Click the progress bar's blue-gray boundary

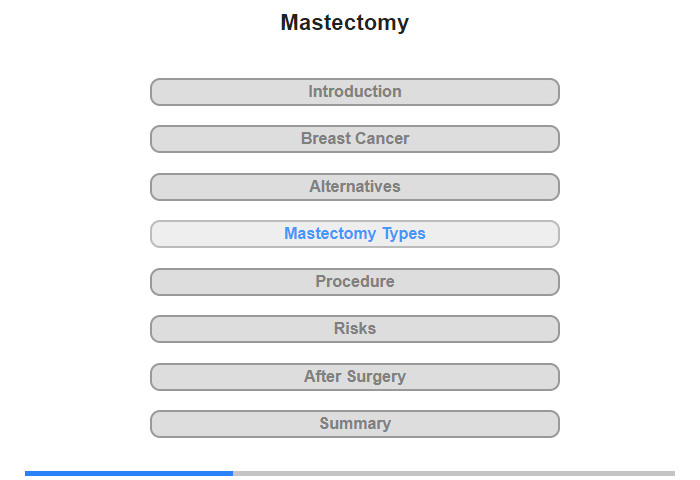(x=233, y=473)
